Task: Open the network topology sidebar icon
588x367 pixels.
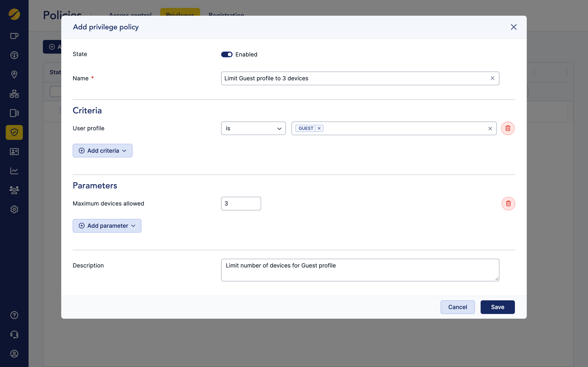Action: 14,94
